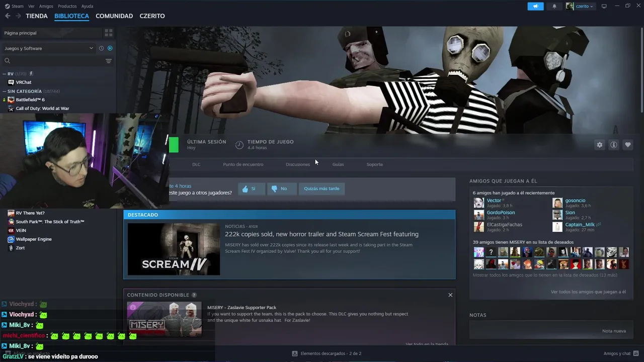Open Discusiones tab

(x=298, y=164)
